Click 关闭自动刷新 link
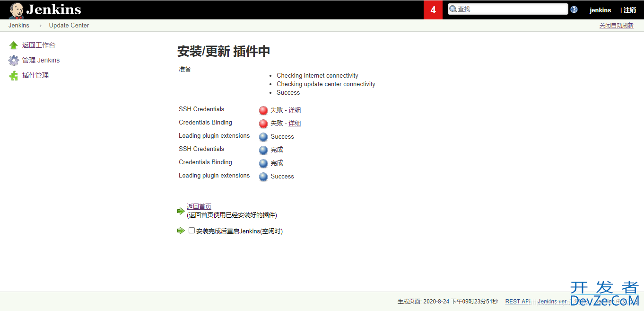The width and height of the screenshot is (644, 311). tap(617, 26)
